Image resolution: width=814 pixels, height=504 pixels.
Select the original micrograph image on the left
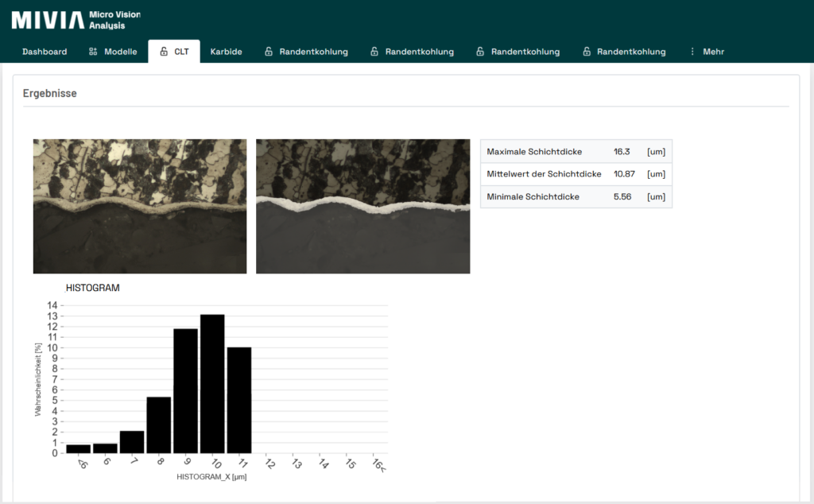tap(140, 207)
